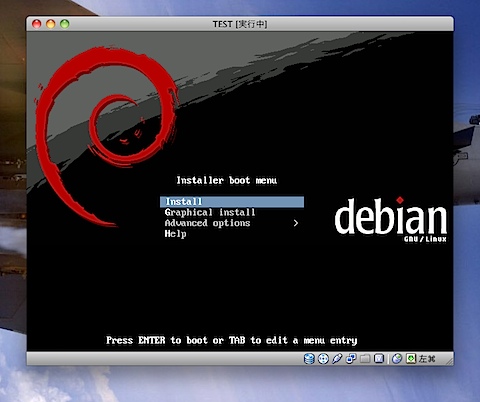Viewport: 480px width, 402px height.
Task: Select the Advanced options menu entry
Action: pyautogui.click(x=207, y=223)
